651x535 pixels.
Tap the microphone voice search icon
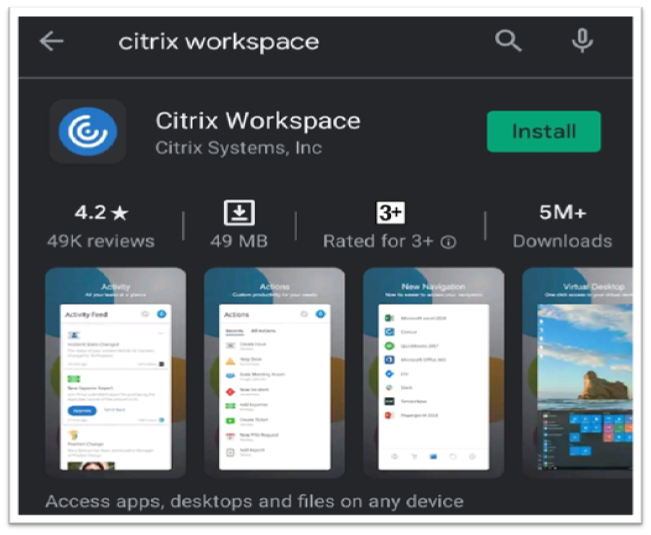tap(582, 41)
